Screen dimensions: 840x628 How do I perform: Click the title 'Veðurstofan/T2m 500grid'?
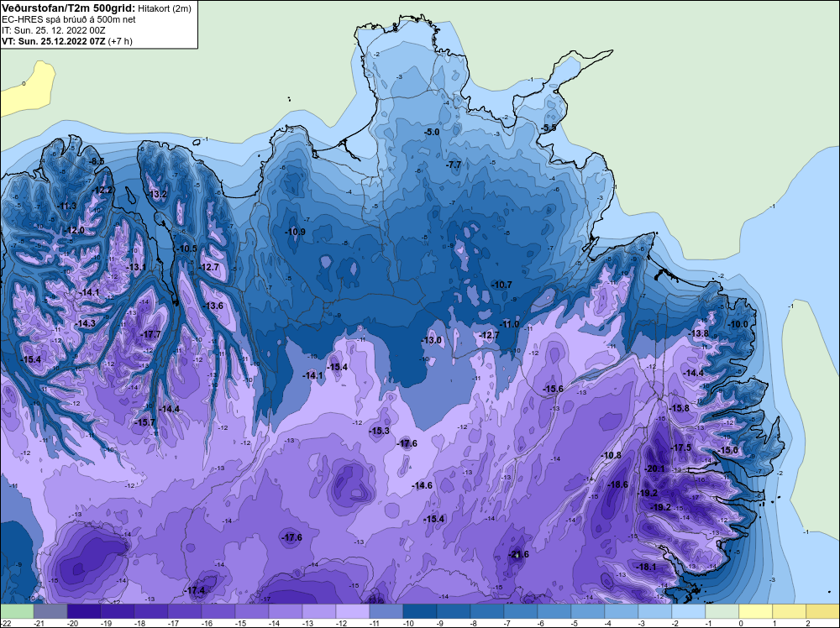67,8
